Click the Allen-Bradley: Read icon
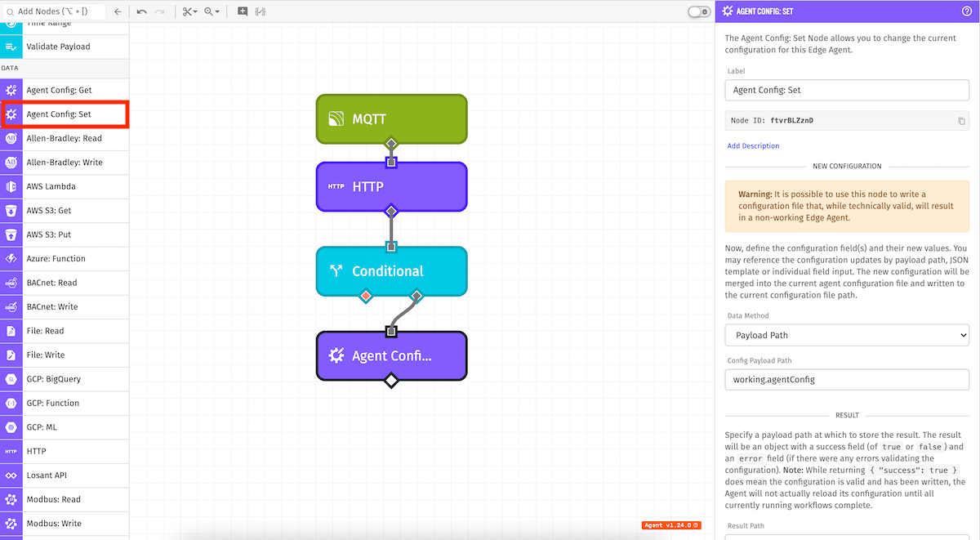 11,139
